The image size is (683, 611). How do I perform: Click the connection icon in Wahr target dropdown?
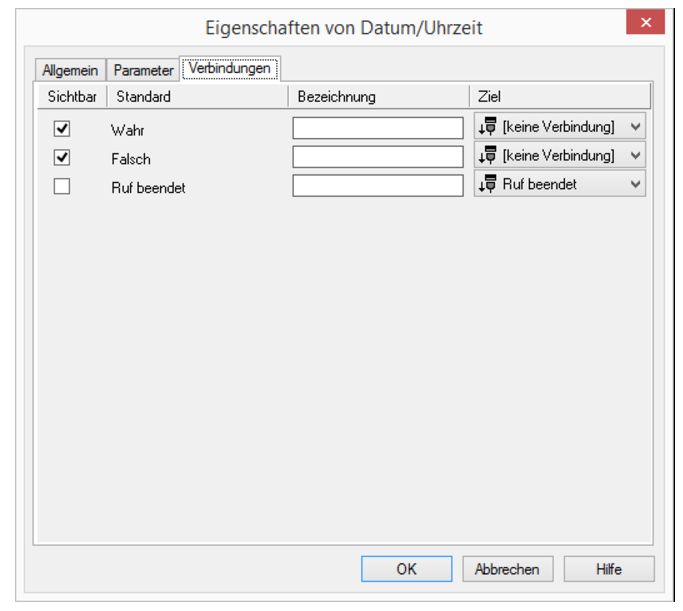coord(488,127)
